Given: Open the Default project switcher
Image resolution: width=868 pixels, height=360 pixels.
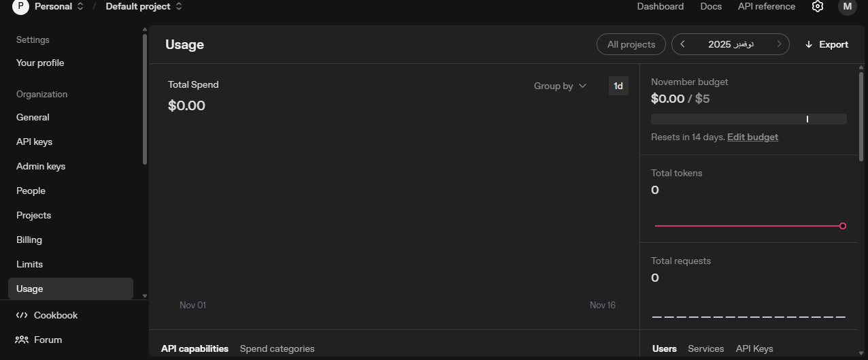Looking at the screenshot, I should click(144, 7).
